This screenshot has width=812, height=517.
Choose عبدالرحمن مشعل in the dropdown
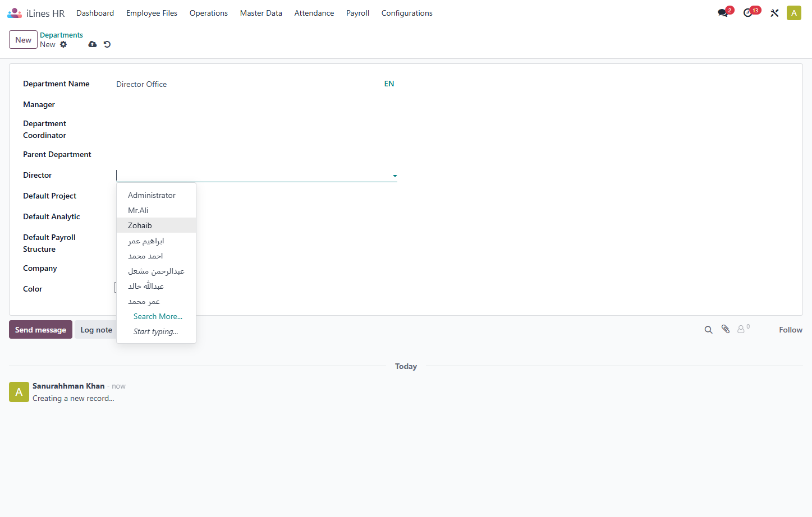156,271
